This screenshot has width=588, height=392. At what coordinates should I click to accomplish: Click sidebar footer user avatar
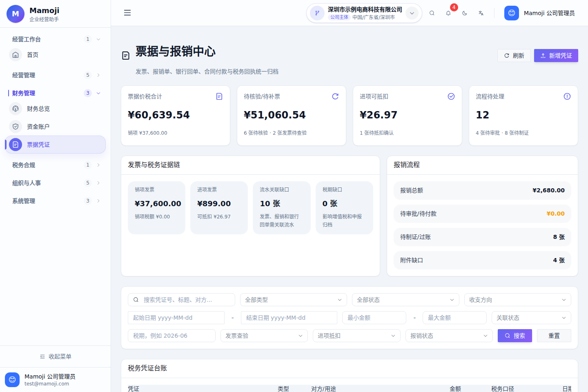click(x=12, y=380)
